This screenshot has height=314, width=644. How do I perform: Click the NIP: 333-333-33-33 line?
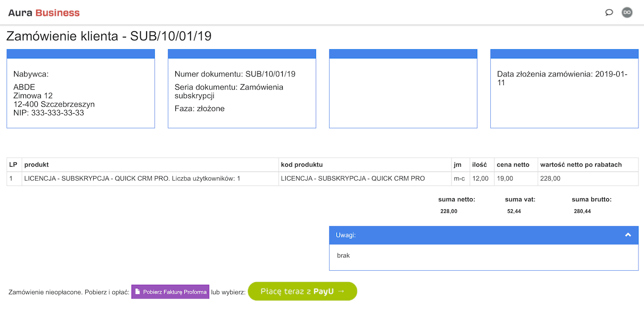(x=49, y=113)
